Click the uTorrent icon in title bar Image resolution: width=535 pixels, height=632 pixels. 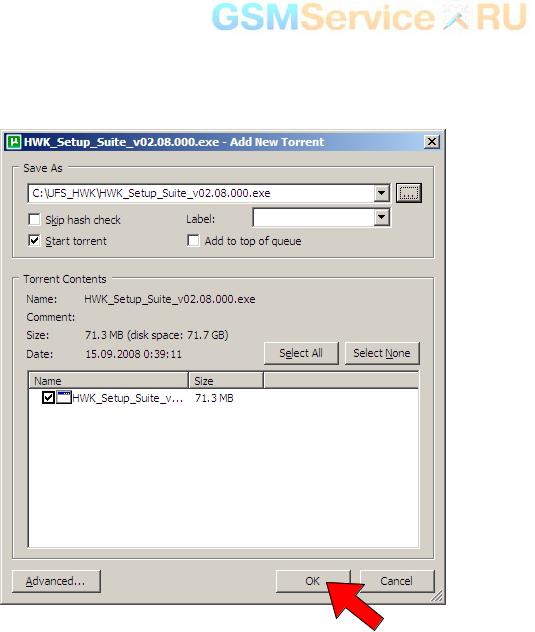coord(14,142)
